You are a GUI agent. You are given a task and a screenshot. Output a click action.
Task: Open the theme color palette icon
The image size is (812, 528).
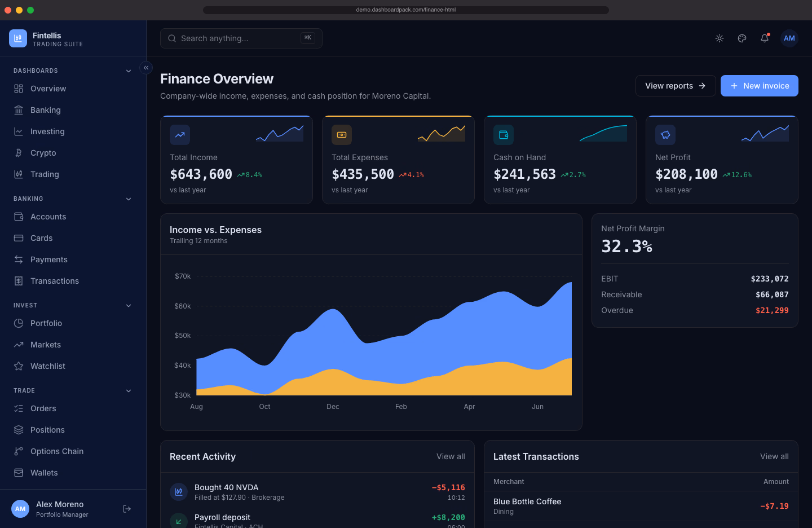(x=742, y=38)
